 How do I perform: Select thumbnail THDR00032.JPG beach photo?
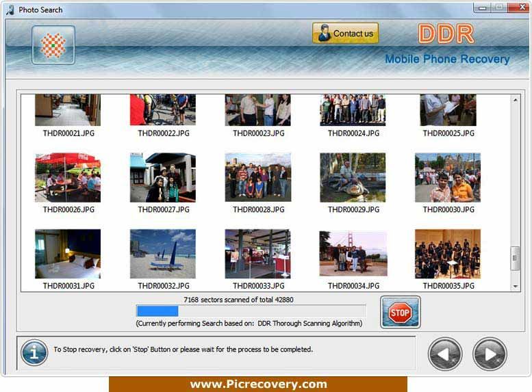[163, 254]
